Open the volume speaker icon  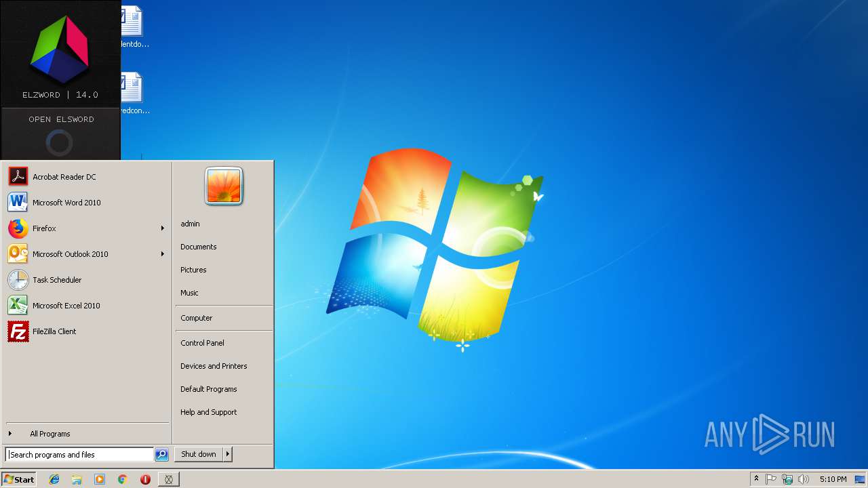pos(804,479)
